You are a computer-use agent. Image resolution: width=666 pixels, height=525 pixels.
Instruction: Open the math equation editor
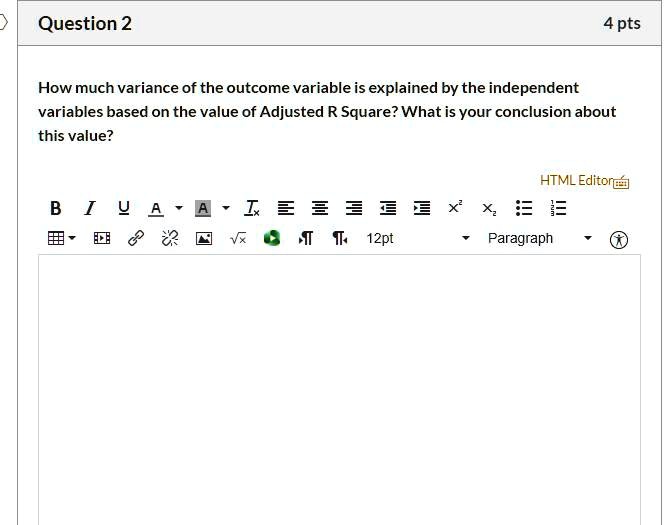[x=238, y=239]
